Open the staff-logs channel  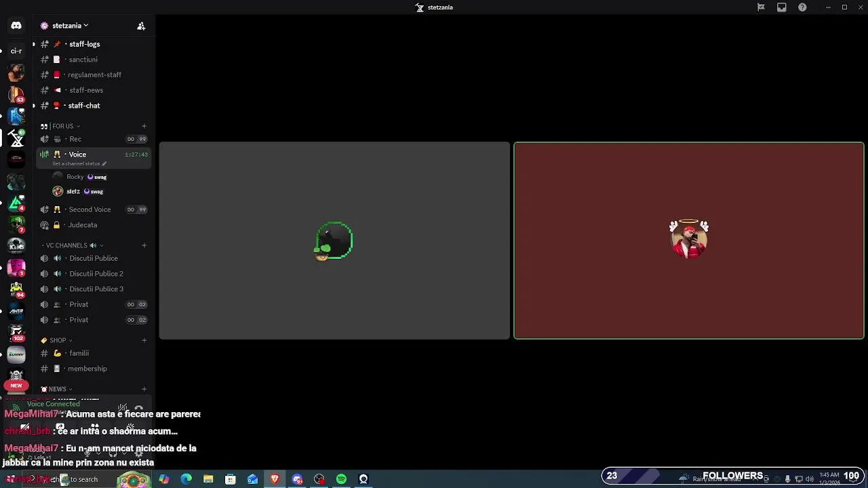click(94, 44)
